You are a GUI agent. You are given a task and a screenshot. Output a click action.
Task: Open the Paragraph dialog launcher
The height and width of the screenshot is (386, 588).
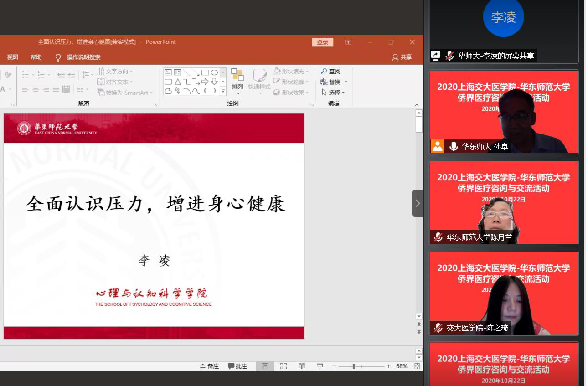click(x=155, y=104)
